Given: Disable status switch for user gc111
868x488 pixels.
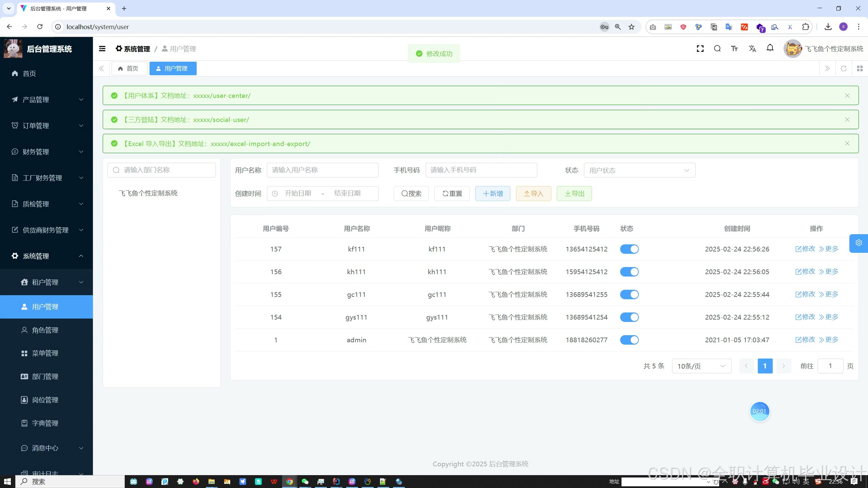Looking at the screenshot, I should coord(629,294).
